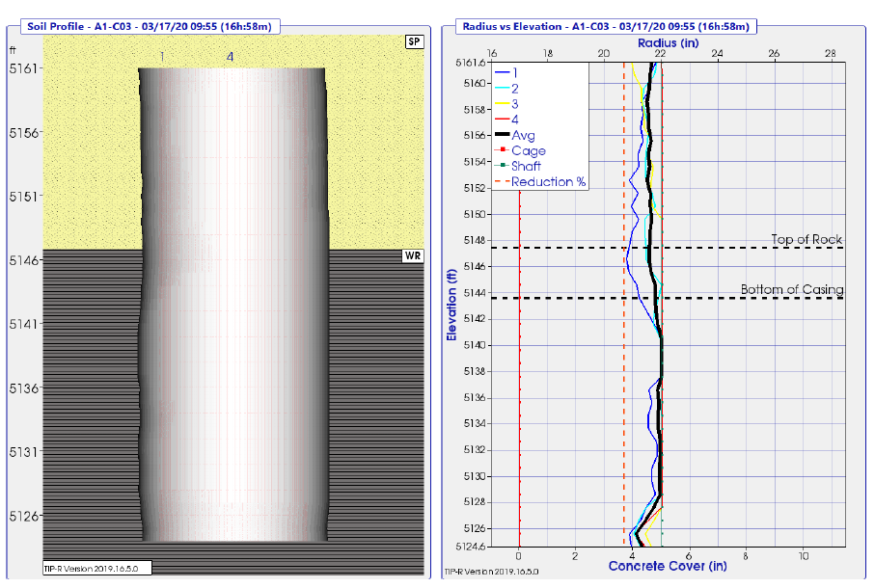This screenshot has height=588, width=875.
Task: Click the Bottom of Casing label
Action: coord(792,289)
